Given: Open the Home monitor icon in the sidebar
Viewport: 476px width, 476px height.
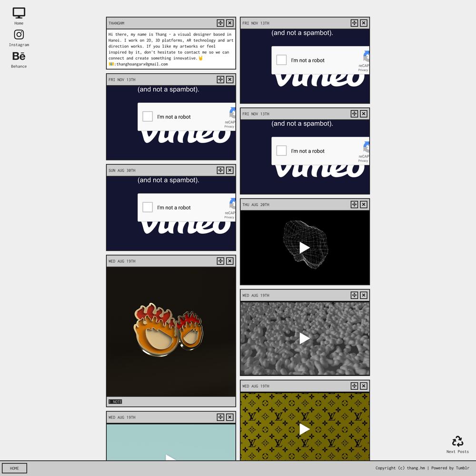Looking at the screenshot, I should pos(19,13).
